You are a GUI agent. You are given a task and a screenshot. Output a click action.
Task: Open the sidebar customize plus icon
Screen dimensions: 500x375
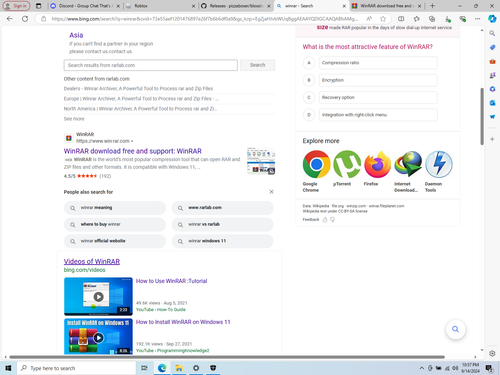492,139
